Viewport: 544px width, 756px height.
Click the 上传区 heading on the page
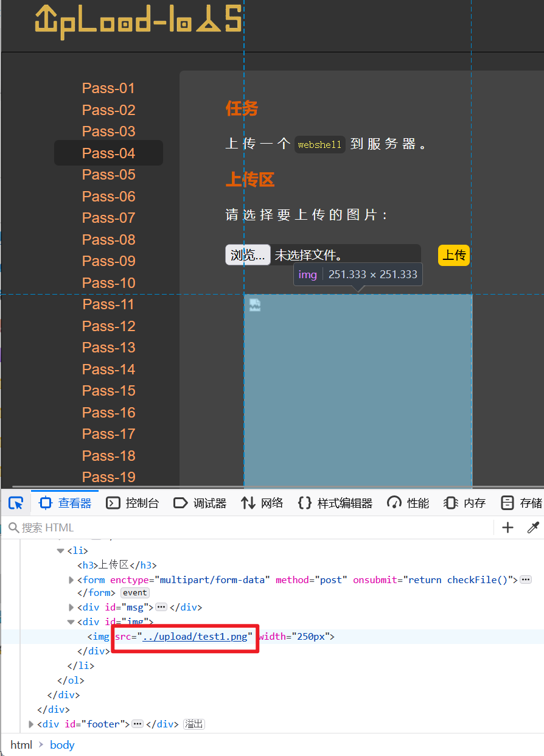[250, 180]
